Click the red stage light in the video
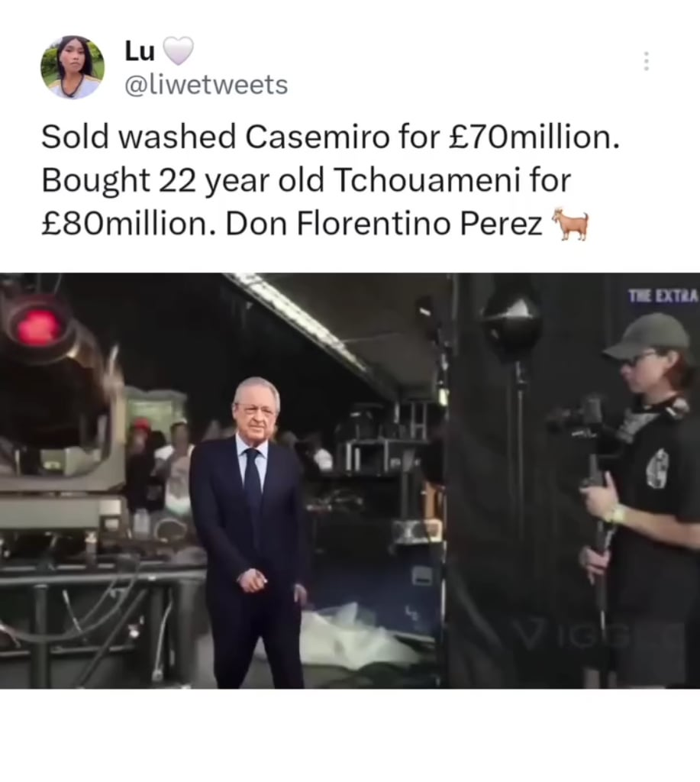 [x=37, y=327]
